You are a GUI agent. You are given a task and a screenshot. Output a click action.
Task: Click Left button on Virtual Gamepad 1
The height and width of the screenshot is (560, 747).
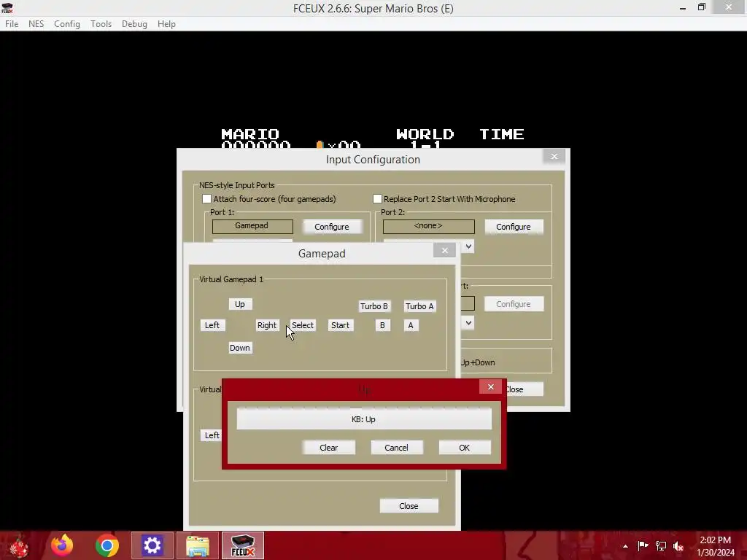pos(212,325)
